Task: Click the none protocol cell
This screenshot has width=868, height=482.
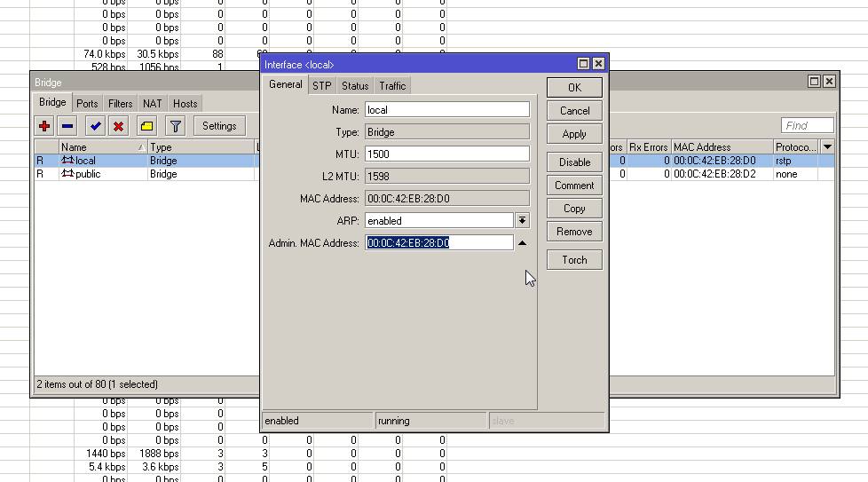Action: coord(786,174)
